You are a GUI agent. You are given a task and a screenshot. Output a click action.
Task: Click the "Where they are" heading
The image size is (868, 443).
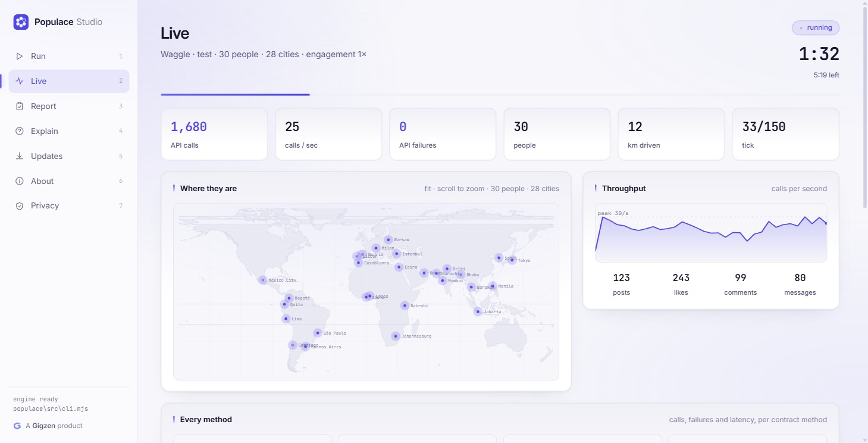coord(208,188)
